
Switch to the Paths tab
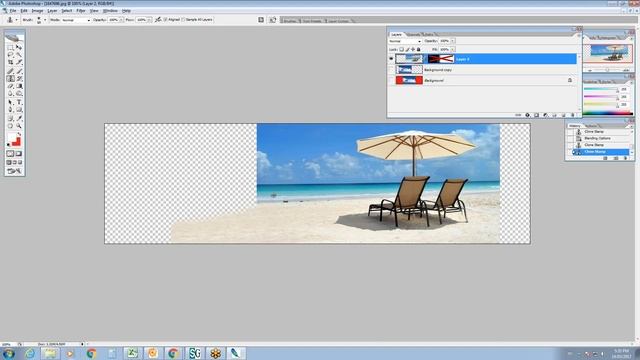point(429,35)
